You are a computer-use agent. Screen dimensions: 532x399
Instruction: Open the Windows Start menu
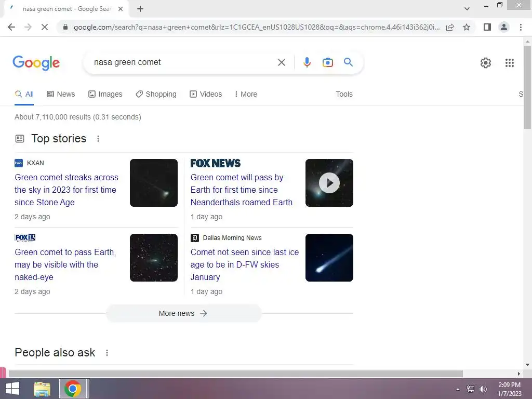click(x=12, y=389)
